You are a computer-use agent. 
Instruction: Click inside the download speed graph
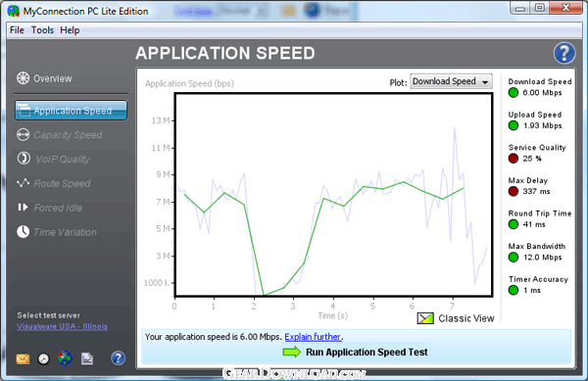pos(333,195)
